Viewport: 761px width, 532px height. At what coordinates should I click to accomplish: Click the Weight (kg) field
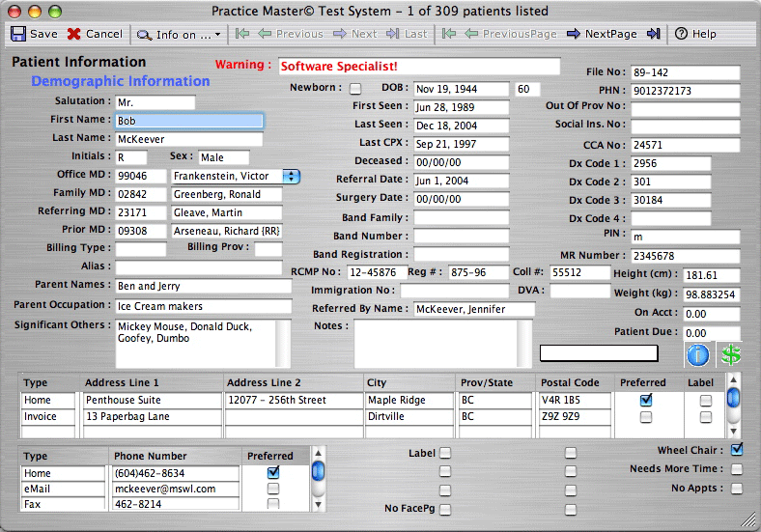[712, 294]
